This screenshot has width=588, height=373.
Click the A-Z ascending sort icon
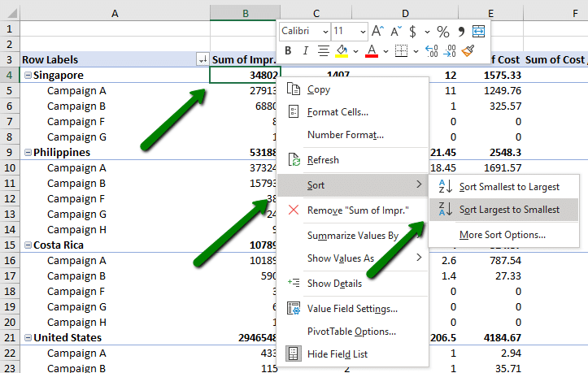tap(446, 186)
